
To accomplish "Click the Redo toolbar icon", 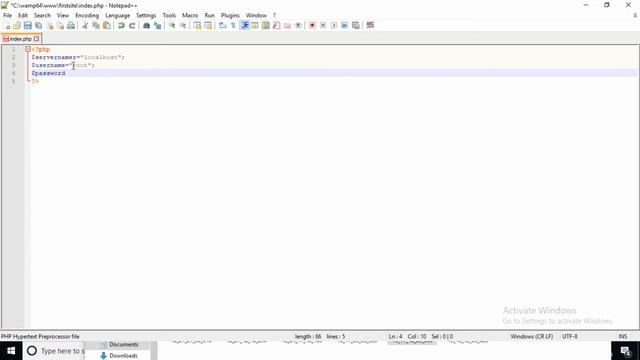I will coord(132,25).
